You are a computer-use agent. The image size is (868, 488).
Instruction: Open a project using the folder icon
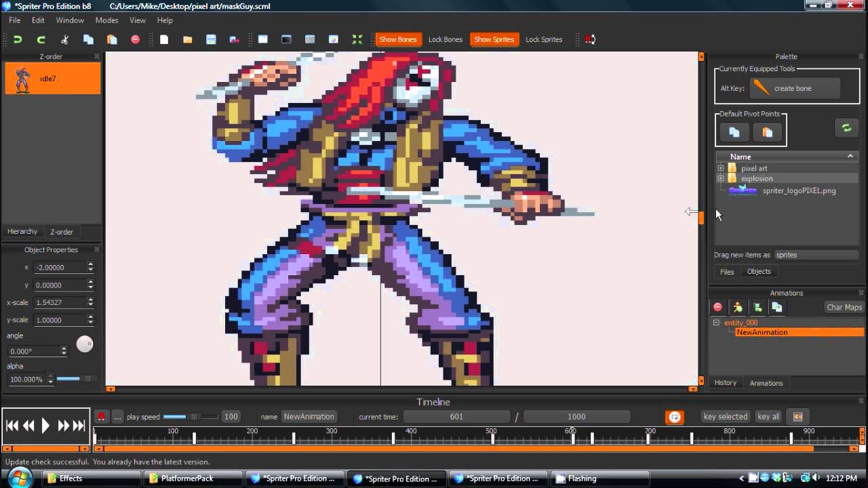coord(187,39)
